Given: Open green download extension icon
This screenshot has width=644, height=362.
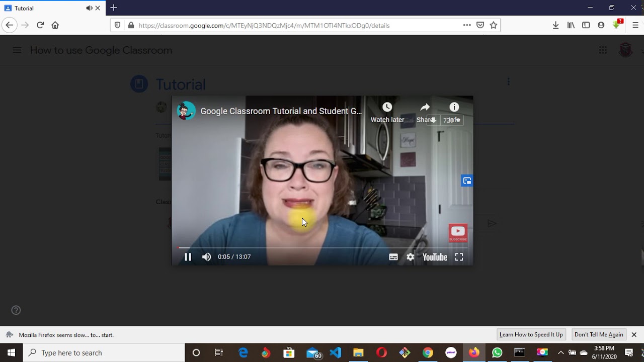Looking at the screenshot, I should pyautogui.click(x=617, y=25).
